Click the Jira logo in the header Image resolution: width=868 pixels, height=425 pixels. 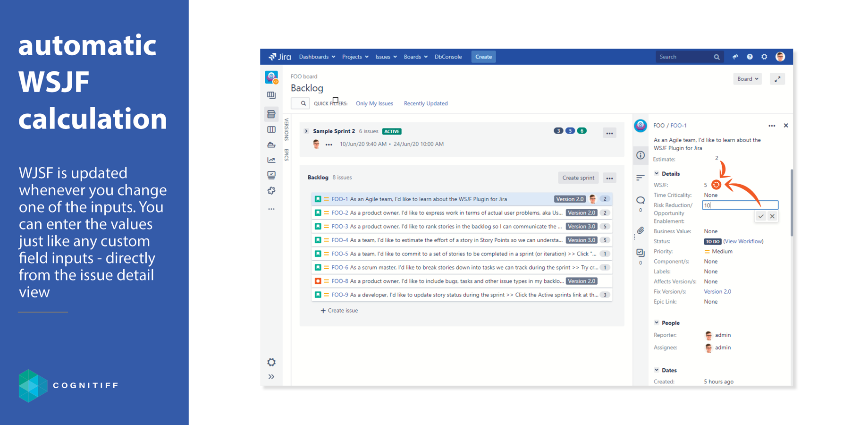[280, 57]
